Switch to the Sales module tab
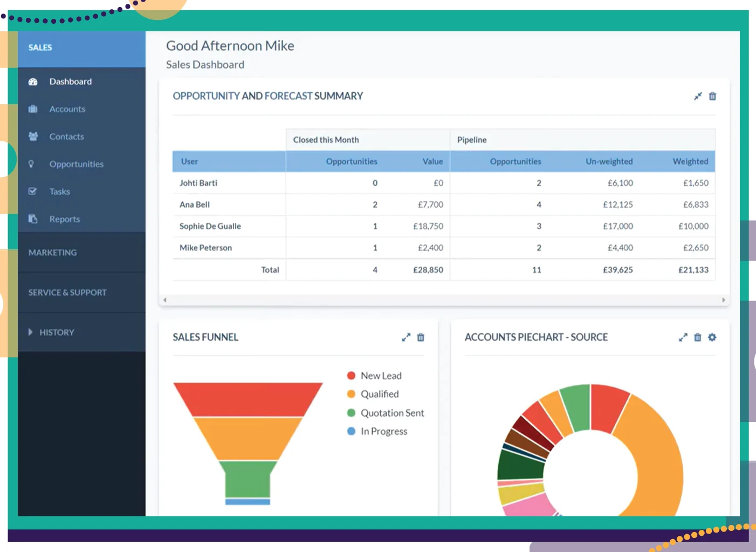Image resolution: width=756 pixels, height=552 pixels. click(40, 47)
